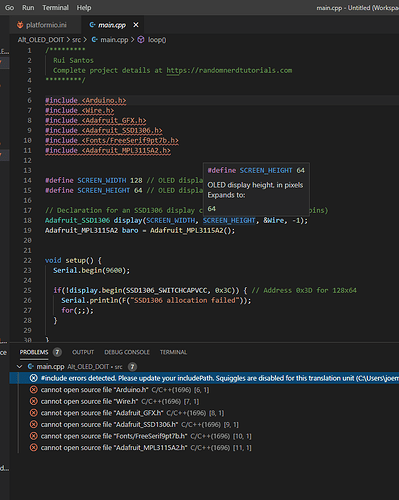Click the loop() symbol cube icon in breadcrumb
This screenshot has width=399, height=500.
click(x=141, y=40)
